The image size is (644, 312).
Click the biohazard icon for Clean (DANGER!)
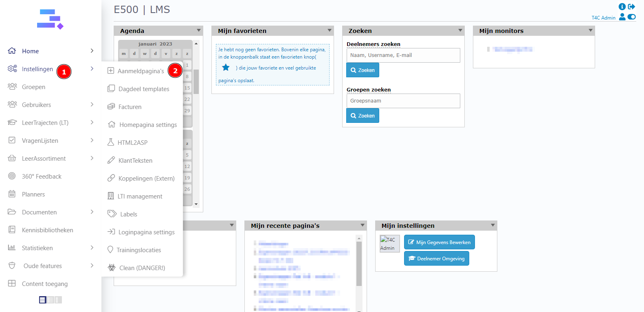pyautogui.click(x=111, y=268)
